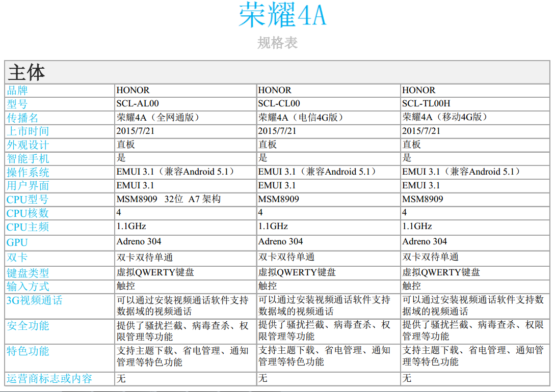Open the 操作系统 link
555x392 pixels.
point(28,172)
